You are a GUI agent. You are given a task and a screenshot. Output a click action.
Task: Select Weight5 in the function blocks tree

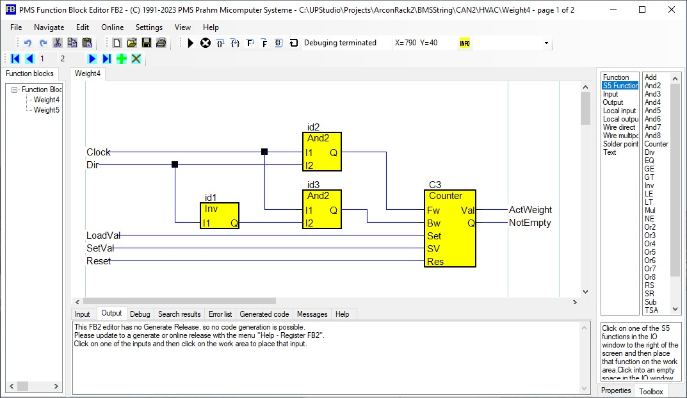click(x=46, y=110)
